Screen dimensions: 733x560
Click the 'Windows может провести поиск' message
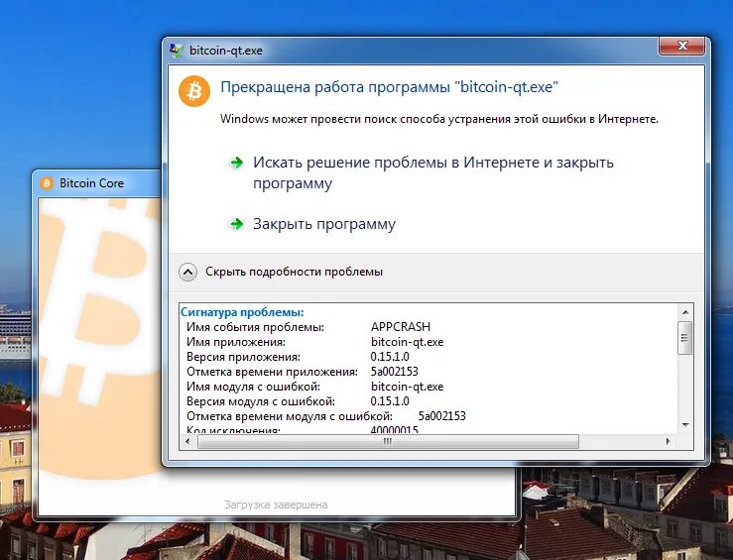click(x=439, y=119)
